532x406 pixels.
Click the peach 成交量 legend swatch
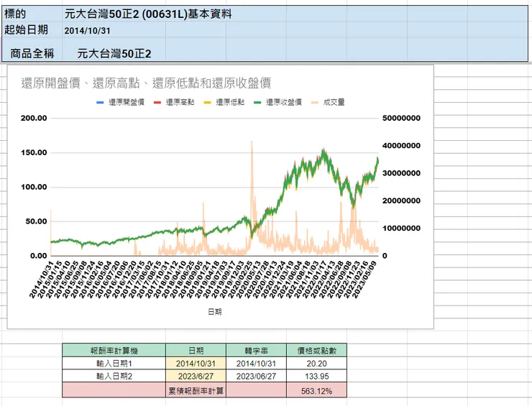(315, 102)
